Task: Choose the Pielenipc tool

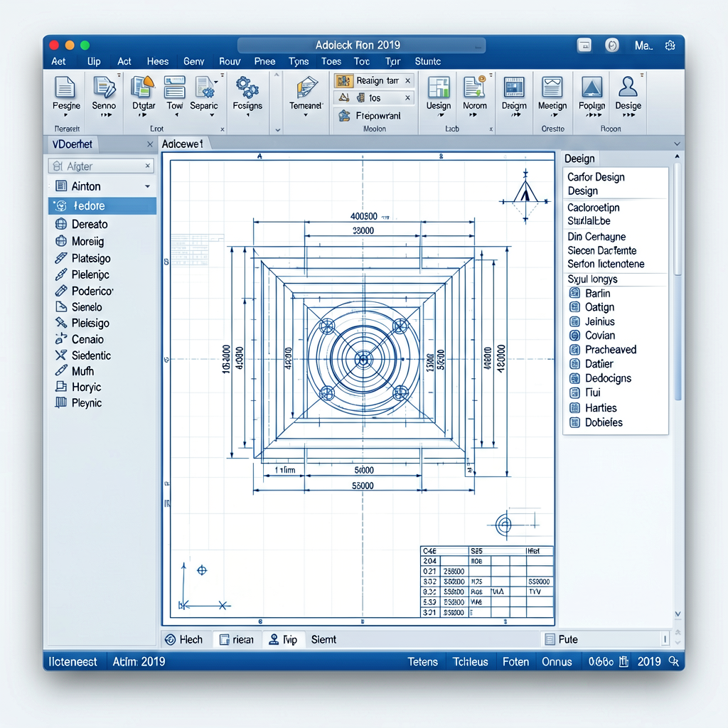Action: 101,274
